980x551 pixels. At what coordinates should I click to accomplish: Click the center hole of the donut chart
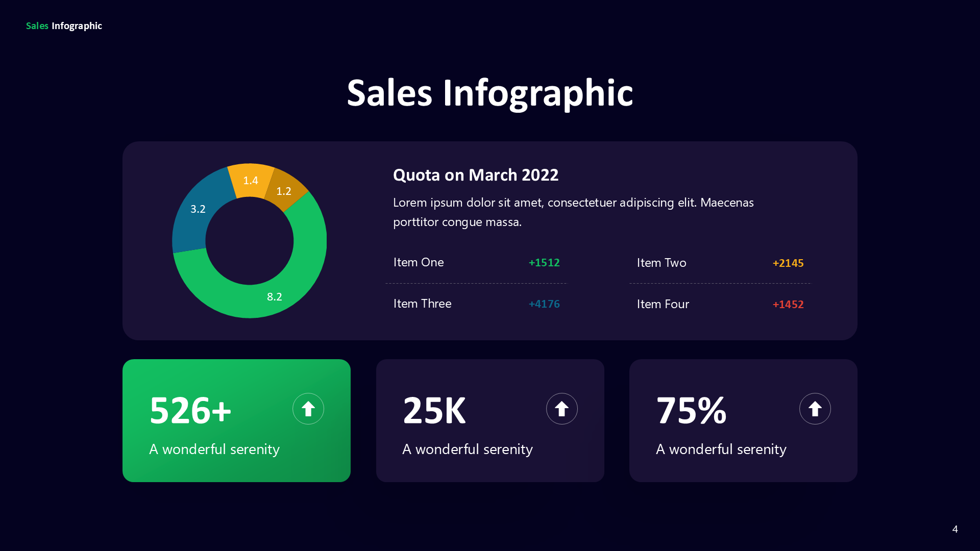click(x=250, y=241)
